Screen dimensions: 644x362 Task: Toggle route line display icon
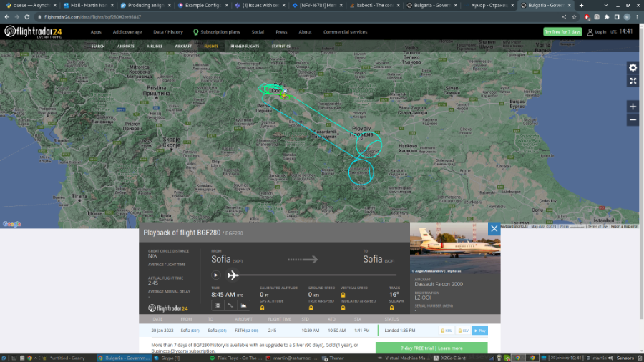231,305
